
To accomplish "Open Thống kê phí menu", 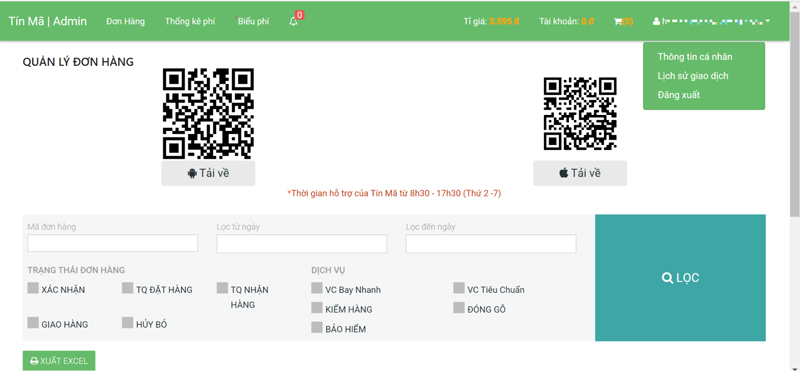I will (190, 21).
